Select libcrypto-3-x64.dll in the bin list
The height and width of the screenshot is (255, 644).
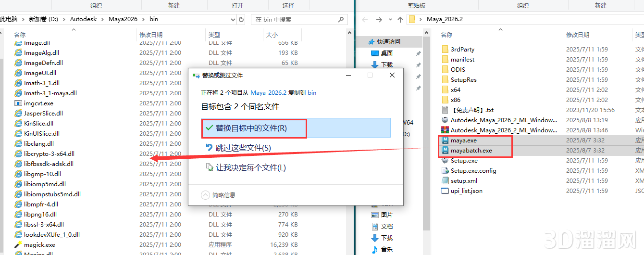tap(49, 154)
